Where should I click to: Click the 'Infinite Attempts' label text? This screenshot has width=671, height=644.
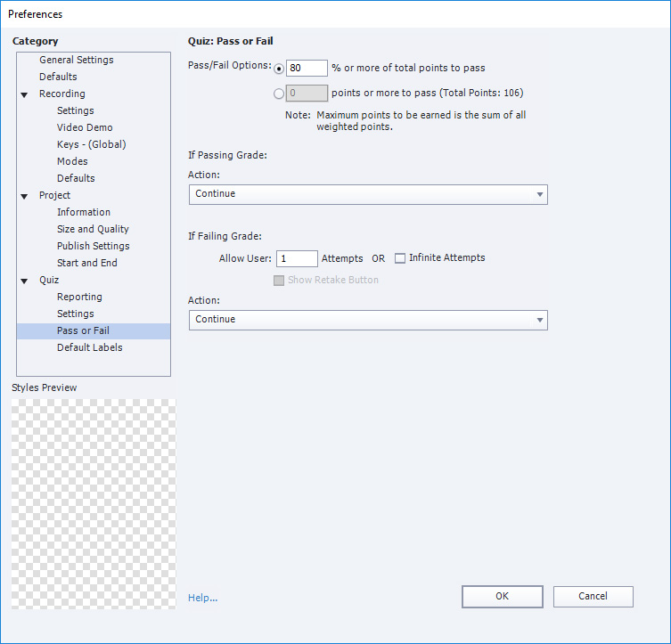point(447,257)
